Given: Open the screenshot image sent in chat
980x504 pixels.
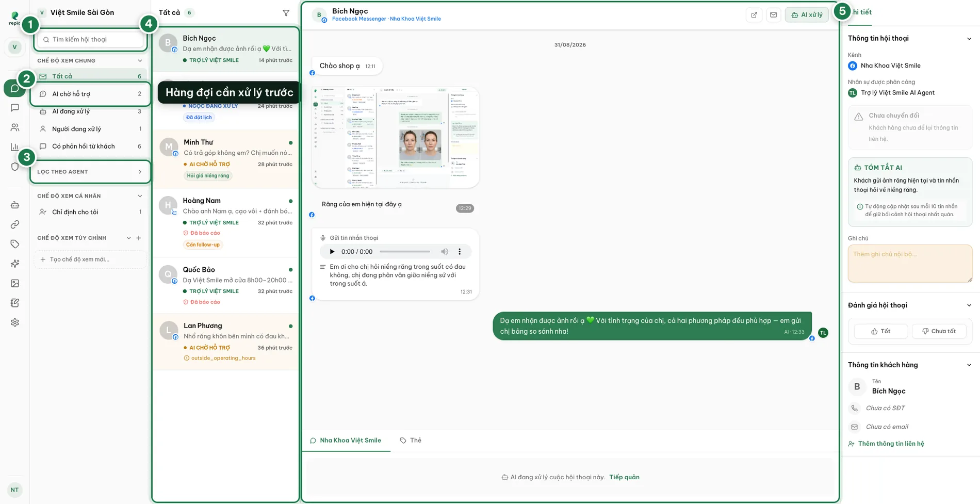Looking at the screenshot, I should click(396, 137).
